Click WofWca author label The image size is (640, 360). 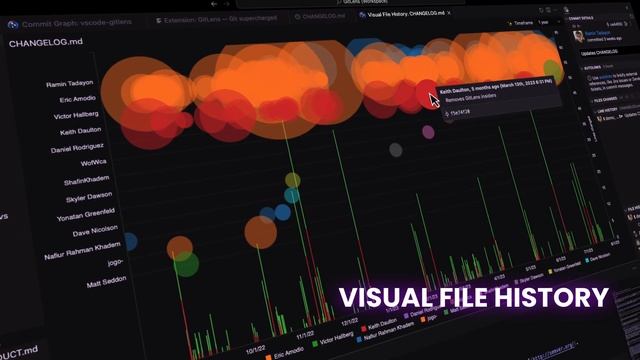tap(93, 163)
